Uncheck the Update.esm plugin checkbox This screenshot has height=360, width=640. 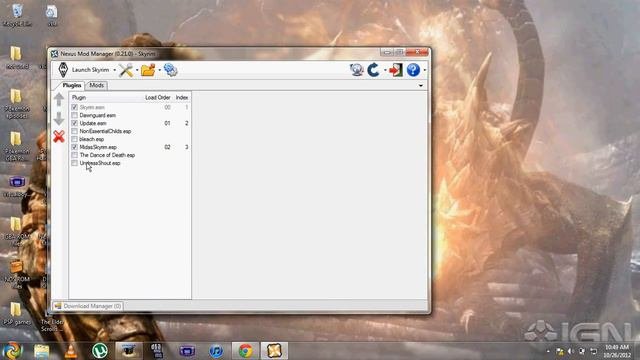click(74, 123)
